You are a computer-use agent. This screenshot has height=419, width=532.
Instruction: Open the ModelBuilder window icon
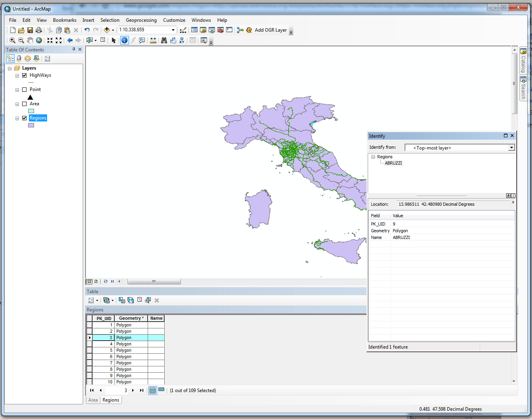(240, 30)
